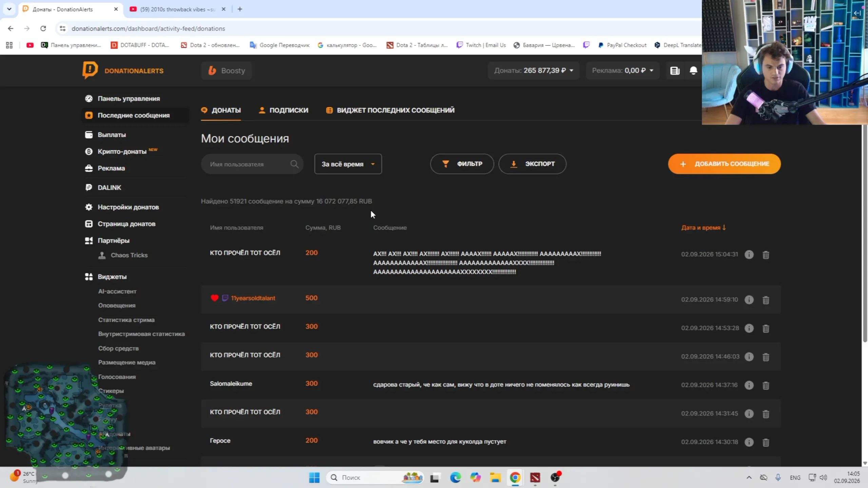Delete the 14:53:28 donation
The image size is (868, 488).
[766, 329]
